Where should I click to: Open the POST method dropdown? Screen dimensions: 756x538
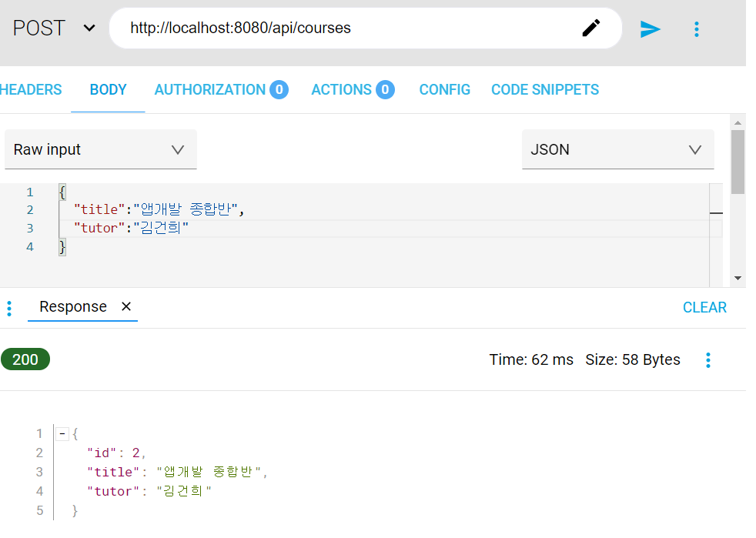(x=53, y=28)
